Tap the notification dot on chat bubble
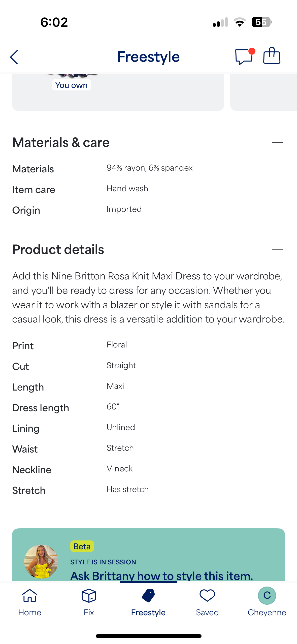297x644 pixels. tap(252, 51)
